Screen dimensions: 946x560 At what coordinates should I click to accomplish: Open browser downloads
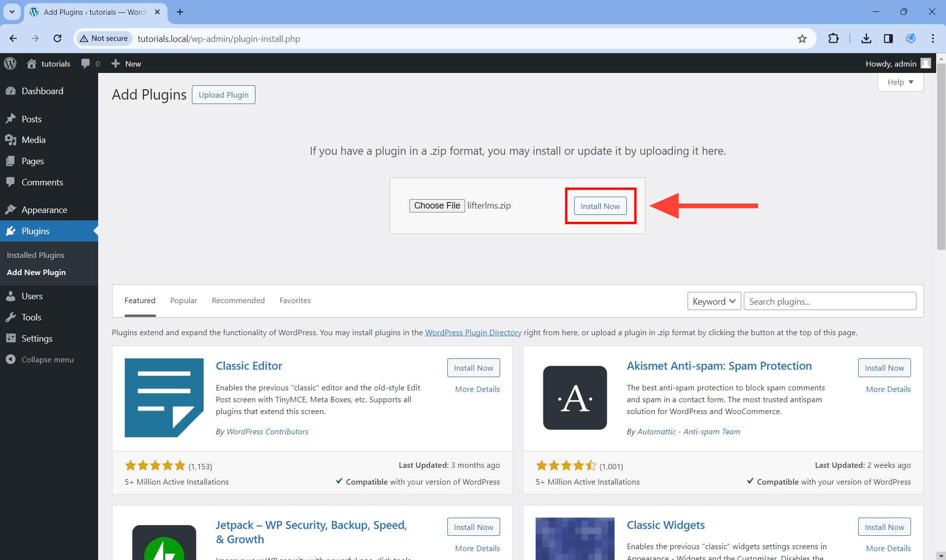click(866, 38)
